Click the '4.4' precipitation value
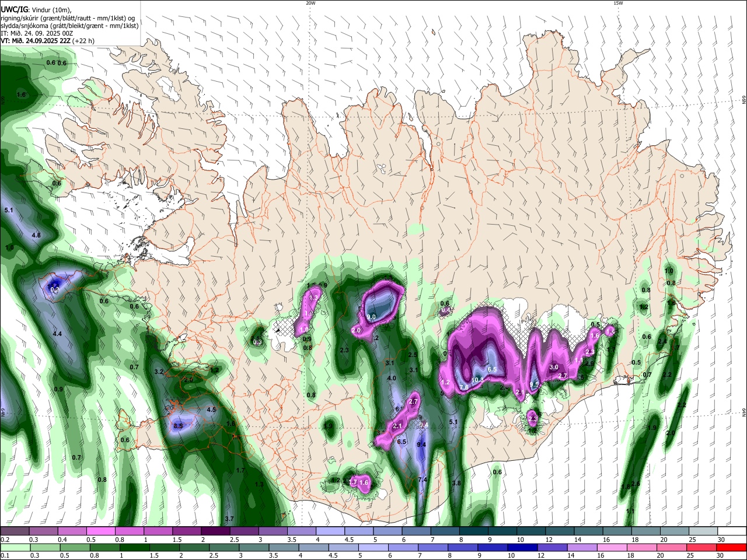 click(57, 334)
